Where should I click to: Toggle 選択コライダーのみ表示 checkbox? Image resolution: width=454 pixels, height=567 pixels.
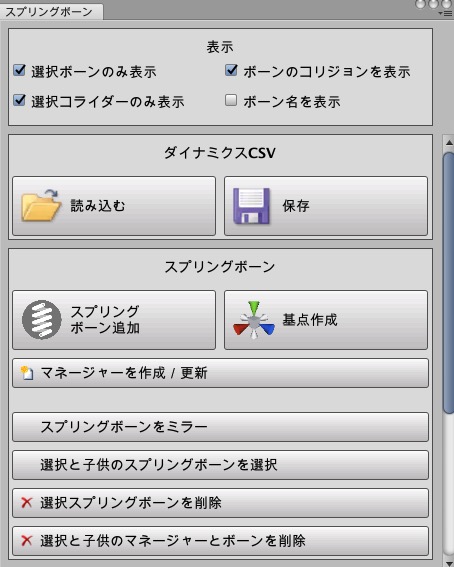coord(19,100)
